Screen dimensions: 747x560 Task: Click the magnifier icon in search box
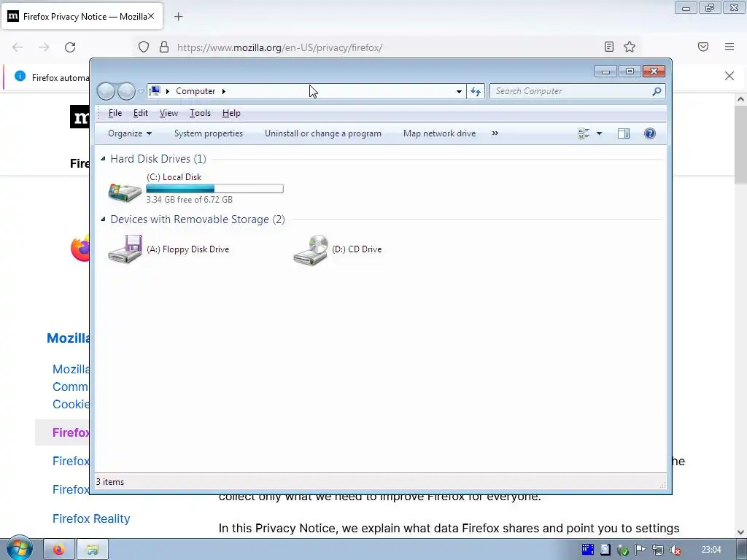(657, 91)
